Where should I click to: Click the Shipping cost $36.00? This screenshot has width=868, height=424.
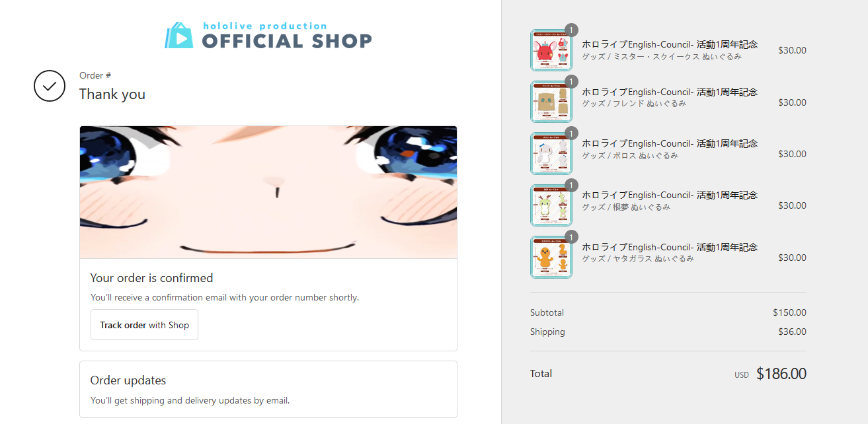point(792,332)
